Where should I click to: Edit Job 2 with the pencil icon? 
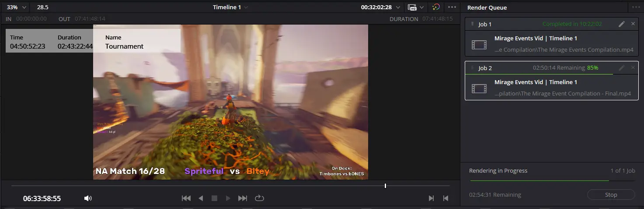[622, 68]
